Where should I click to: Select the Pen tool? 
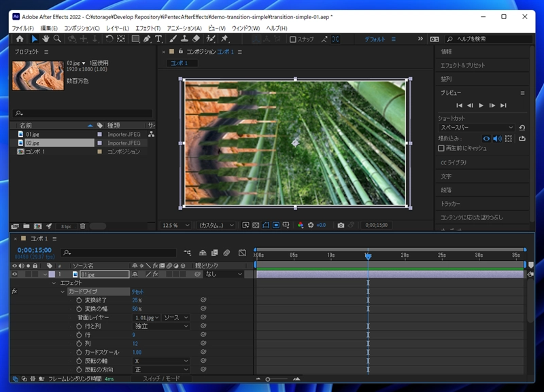[x=147, y=39]
